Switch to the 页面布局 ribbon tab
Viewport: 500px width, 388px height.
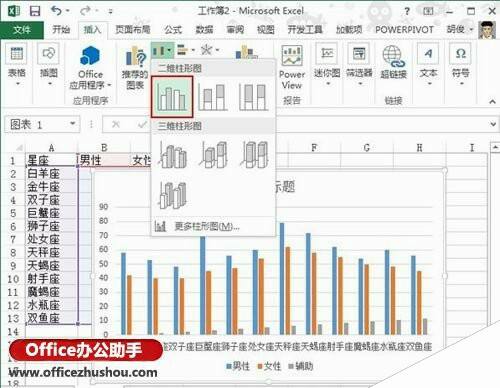click(133, 30)
